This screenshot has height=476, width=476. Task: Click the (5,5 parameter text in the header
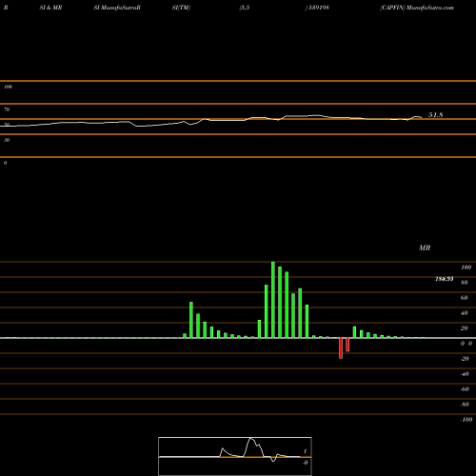[x=245, y=8]
